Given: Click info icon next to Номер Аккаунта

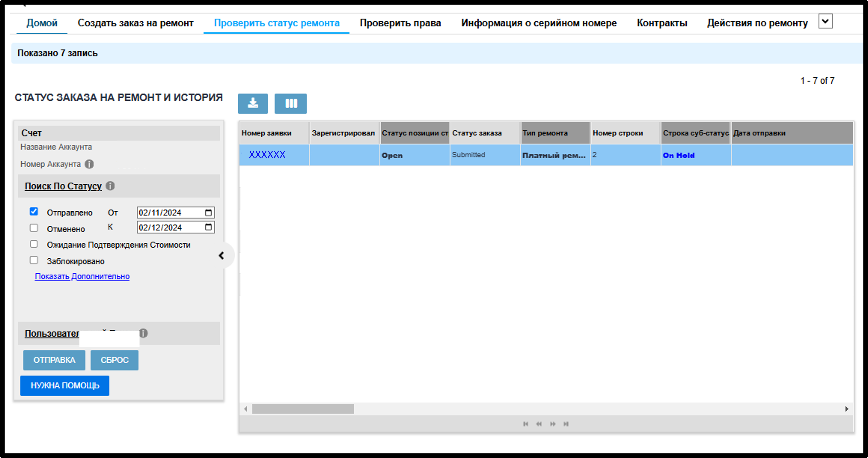Looking at the screenshot, I should [89, 164].
